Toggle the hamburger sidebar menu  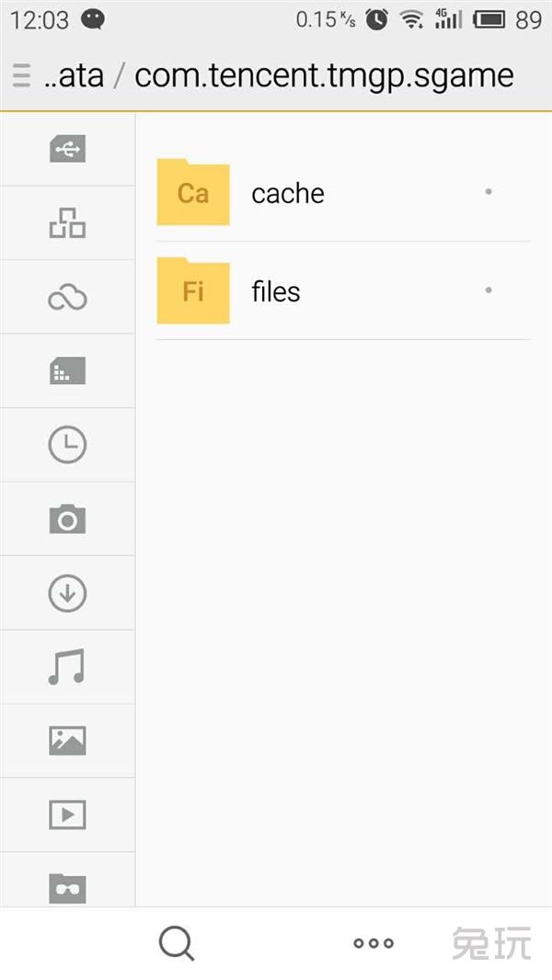(x=21, y=75)
